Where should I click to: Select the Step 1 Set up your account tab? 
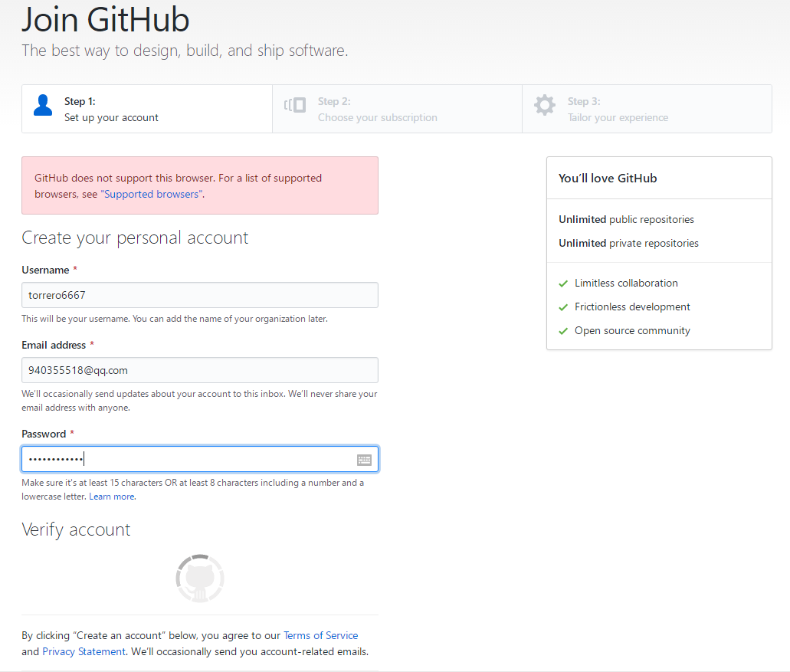pos(147,109)
